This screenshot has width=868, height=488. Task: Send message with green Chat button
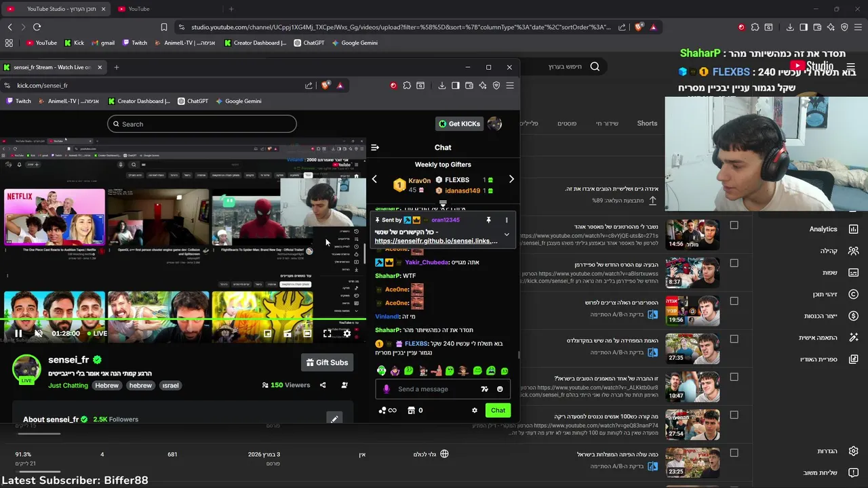point(498,410)
